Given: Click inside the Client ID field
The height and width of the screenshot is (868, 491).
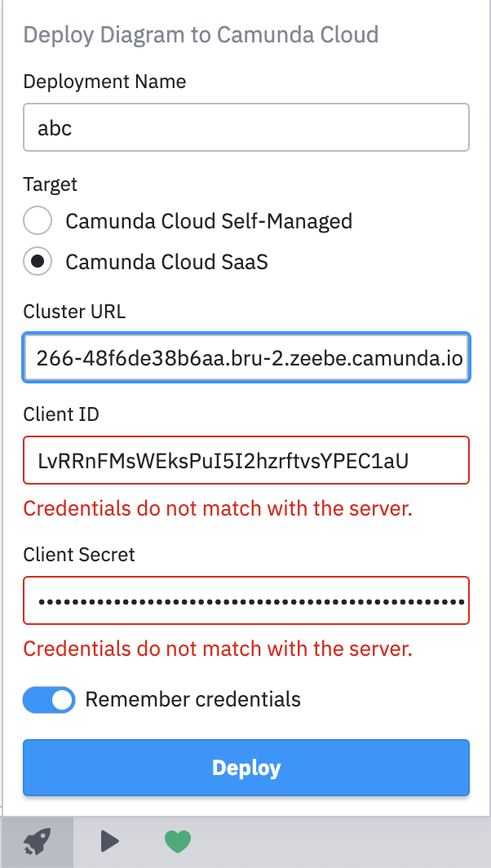Looking at the screenshot, I should pyautogui.click(x=245, y=460).
